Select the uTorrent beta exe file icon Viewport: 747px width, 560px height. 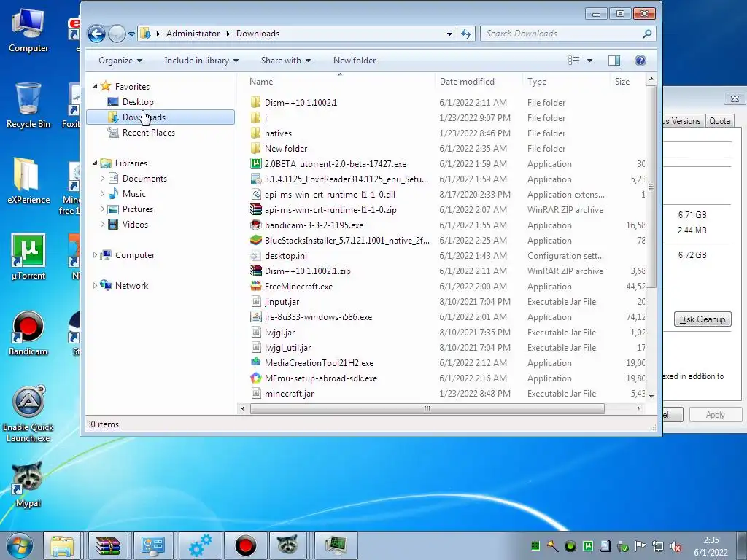256,164
